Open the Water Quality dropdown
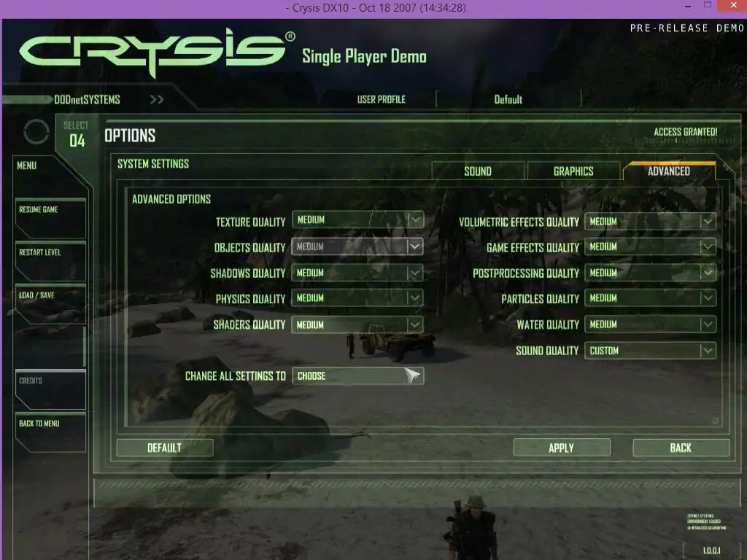The width and height of the screenshot is (747, 560). [650, 324]
